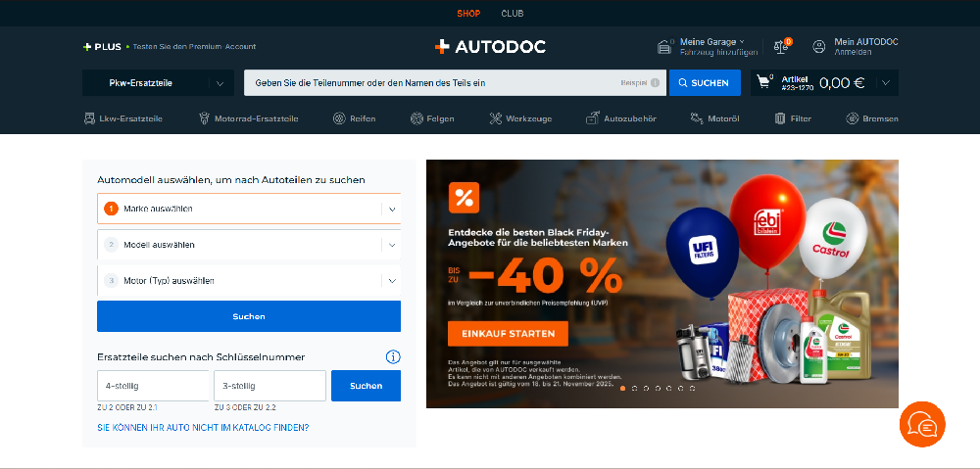The image size is (980, 469).
Task: Focus the 4-stellig key number field
Action: (x=153, y=386)
